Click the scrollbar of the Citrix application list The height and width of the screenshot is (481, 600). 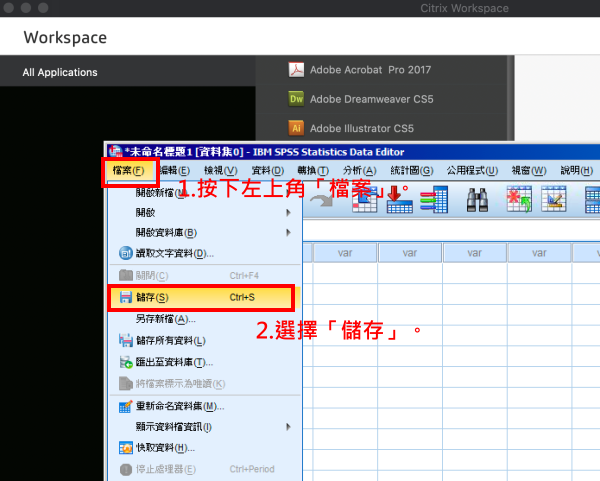click(510, 98)
